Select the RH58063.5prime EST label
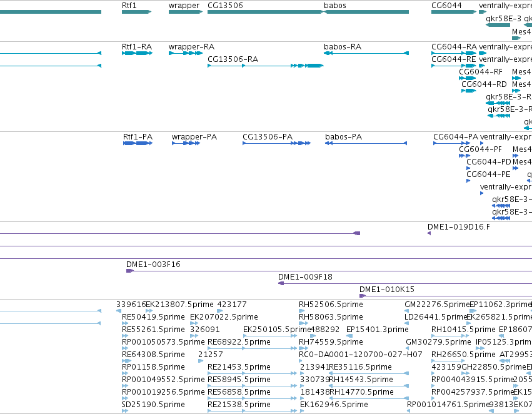The height and width of the screenshot is (414, 532). click(331, 317)
